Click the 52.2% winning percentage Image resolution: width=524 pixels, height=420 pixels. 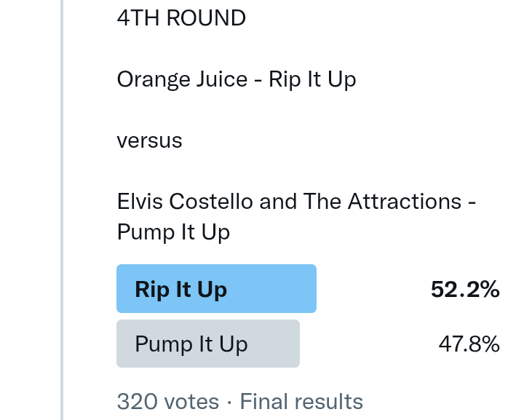(x=465, y=289)
